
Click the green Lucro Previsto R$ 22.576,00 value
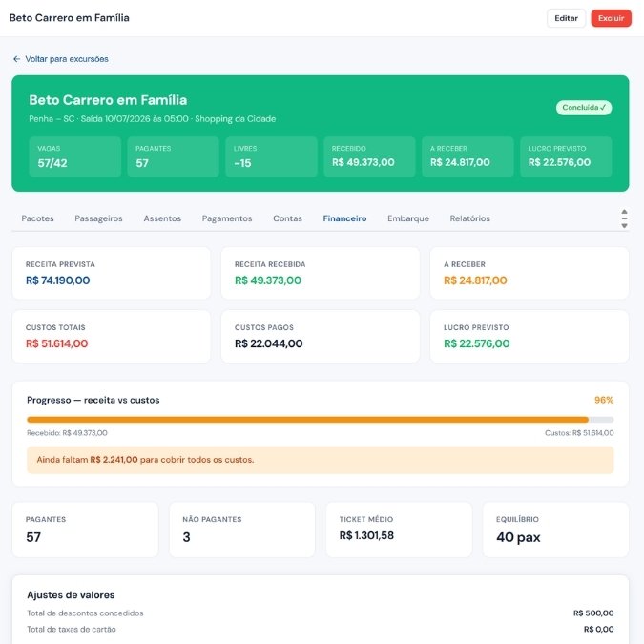[x=476, y=343]
